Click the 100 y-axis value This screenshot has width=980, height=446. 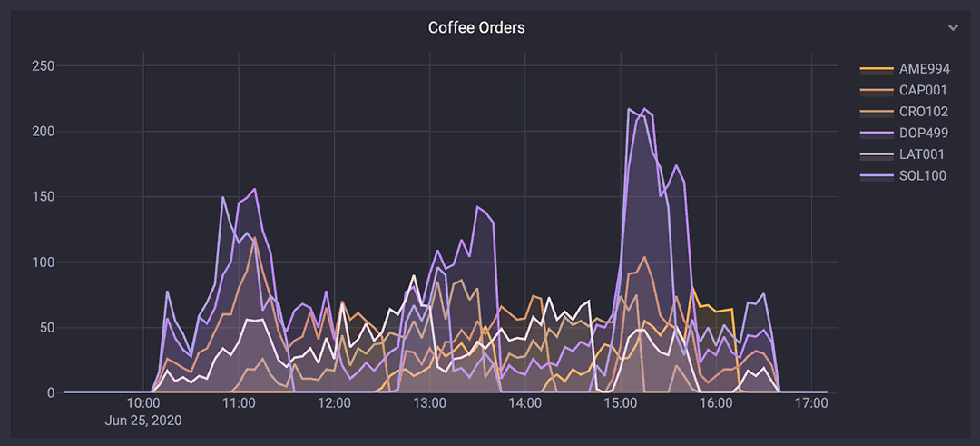pos(44,263)
